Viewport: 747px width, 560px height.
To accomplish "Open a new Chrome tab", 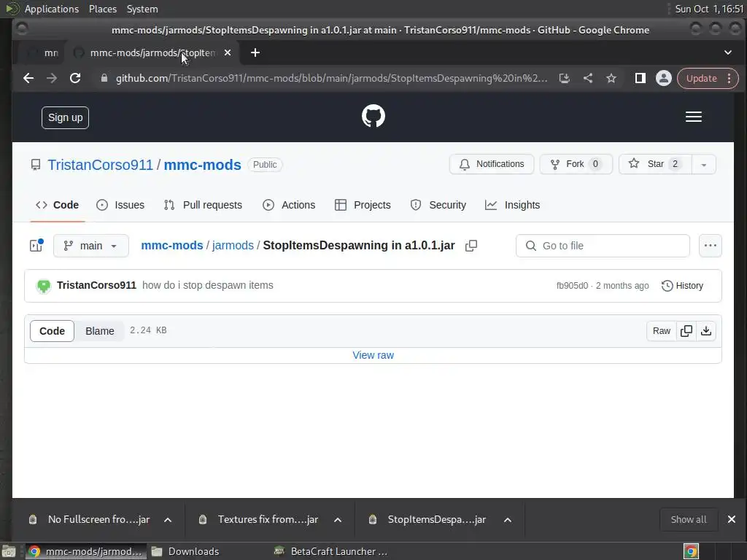I will [x=255, y=52].
